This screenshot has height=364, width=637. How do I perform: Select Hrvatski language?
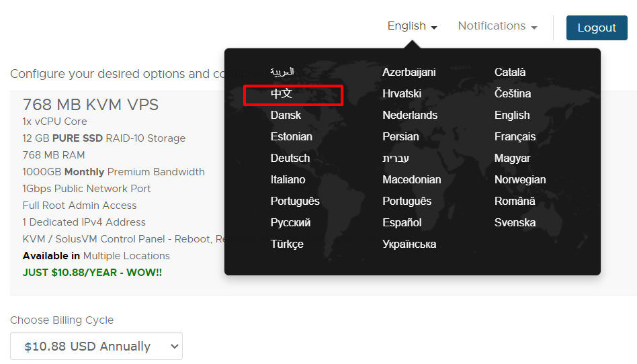pyautogui.click(x=402, y=93)
